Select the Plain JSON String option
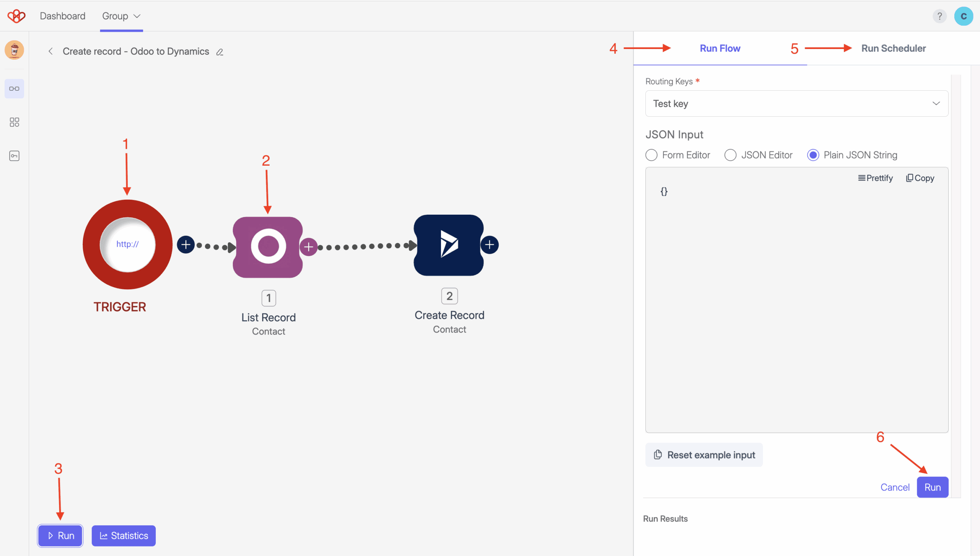Screen dimensions: 980x556 click(813, 155)
